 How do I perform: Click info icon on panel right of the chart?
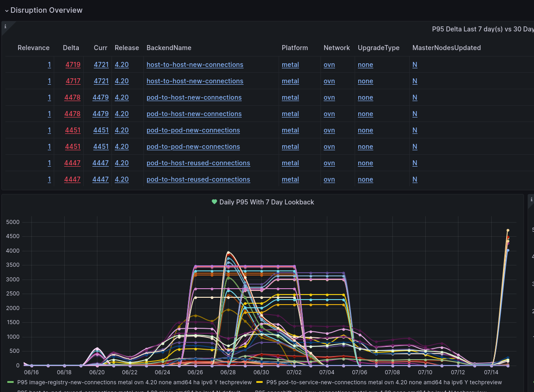tap(531, 199)
